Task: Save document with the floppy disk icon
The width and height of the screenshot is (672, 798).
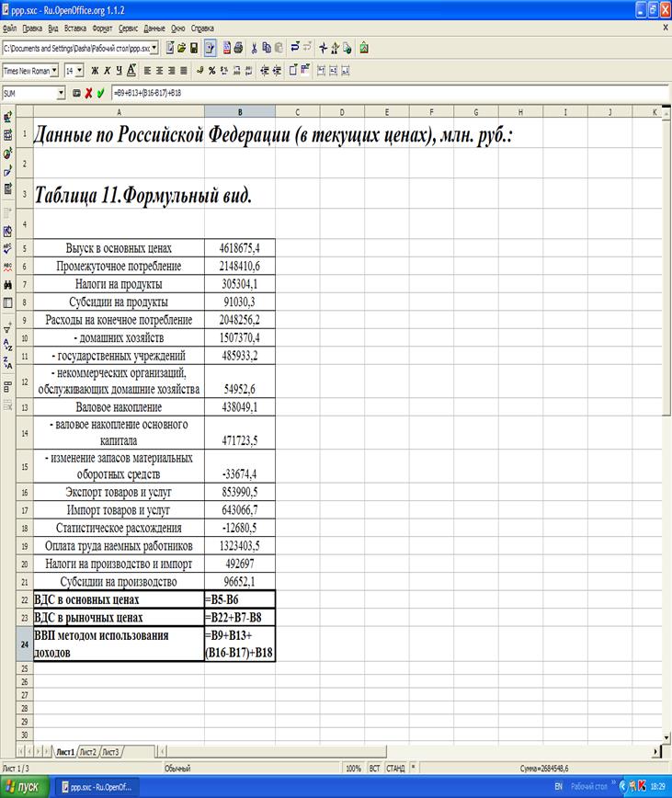Action: point(194,48)
